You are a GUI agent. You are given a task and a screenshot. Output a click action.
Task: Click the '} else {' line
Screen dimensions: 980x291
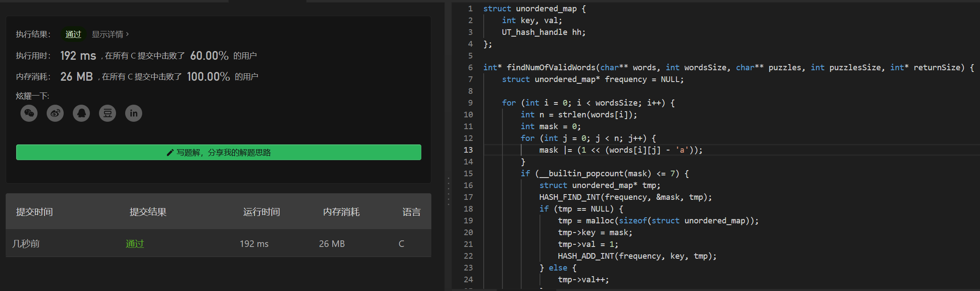(x=558, y=268)
